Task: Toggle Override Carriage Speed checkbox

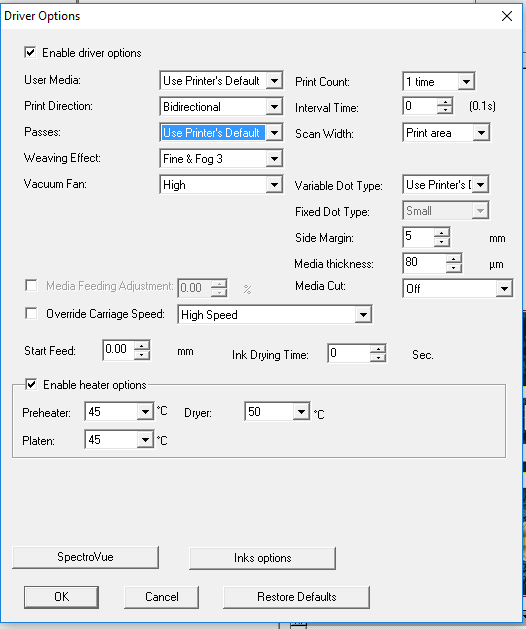Action: coord(31,313)
